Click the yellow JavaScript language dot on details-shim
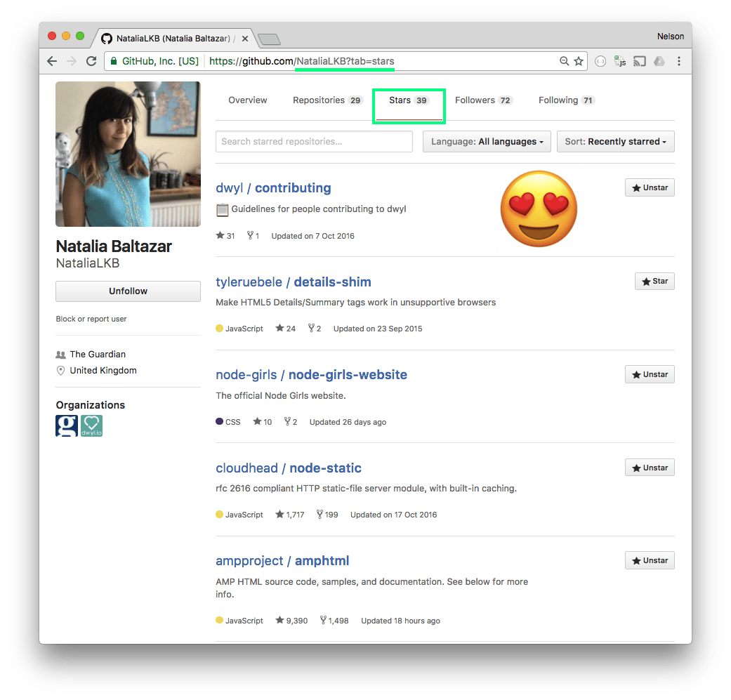 click(220, 328)
